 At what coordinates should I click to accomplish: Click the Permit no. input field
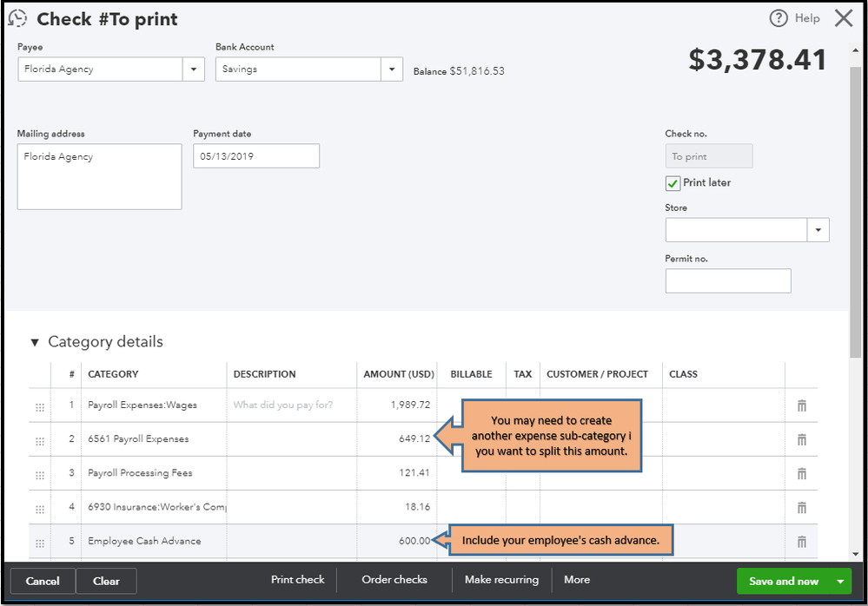point(728,281)
